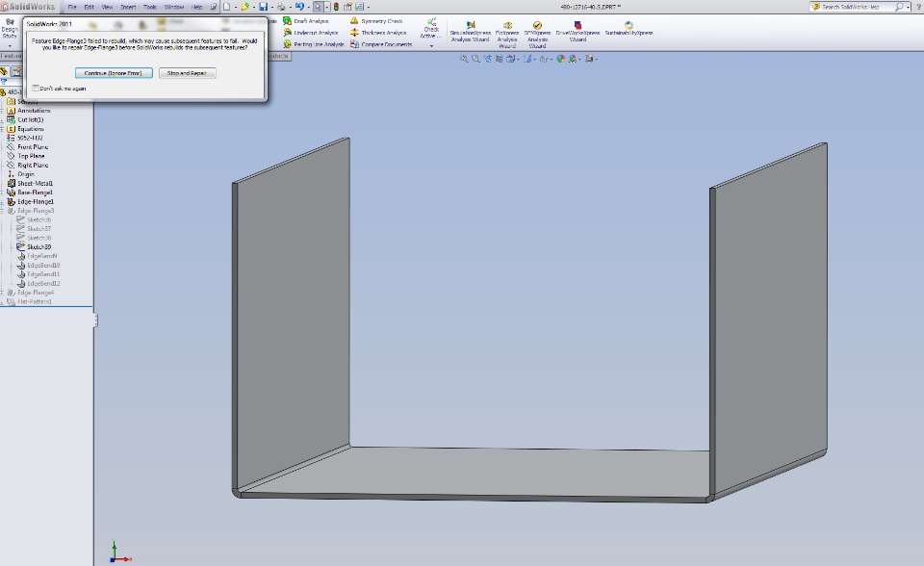Click the Save icon in the toolbar
Viewport: 924px width, 566px height.
[x=263, y=7]
